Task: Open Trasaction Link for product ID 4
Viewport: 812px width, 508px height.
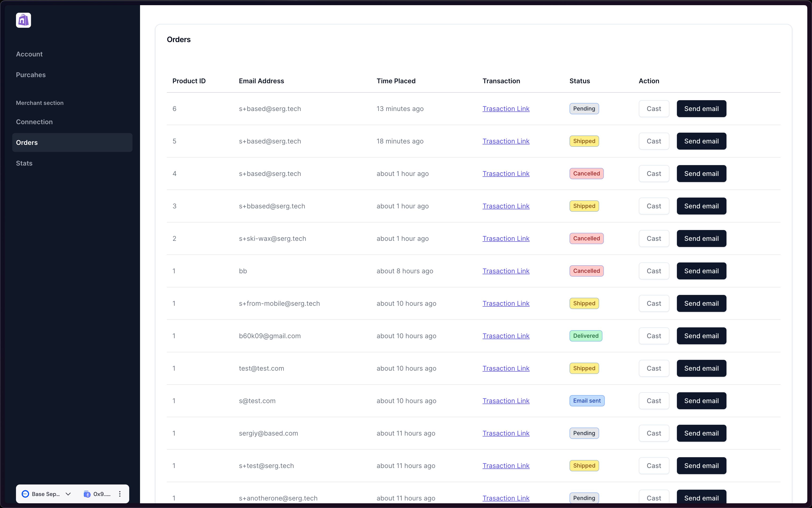Action: [506, 174]
